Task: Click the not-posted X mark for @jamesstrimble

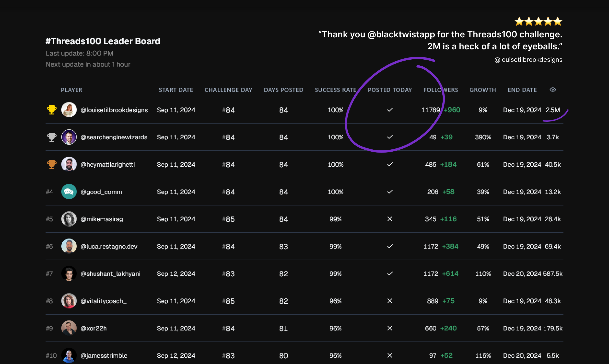Action: coord(390,355)
